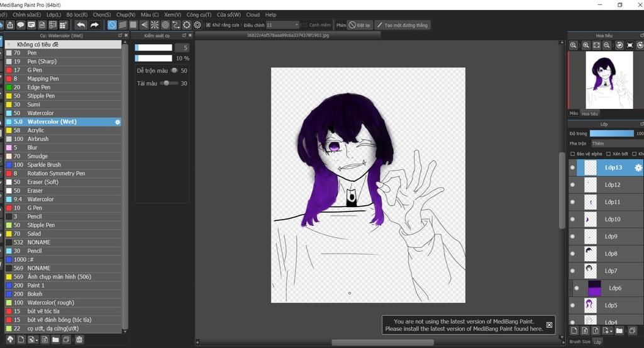Image resolution: width=644 pixels, height=348 pixels.
Task: Open the Cloud menu
Action: click(253, 15)
